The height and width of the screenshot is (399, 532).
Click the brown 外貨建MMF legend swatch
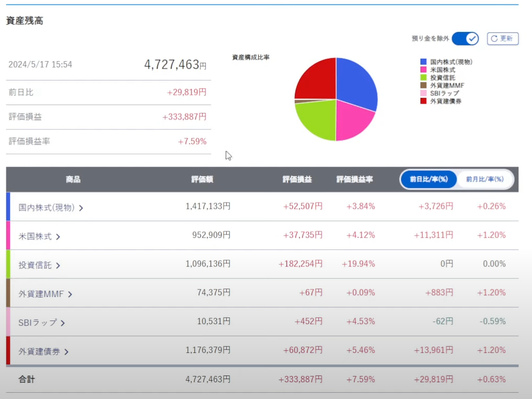423,85
